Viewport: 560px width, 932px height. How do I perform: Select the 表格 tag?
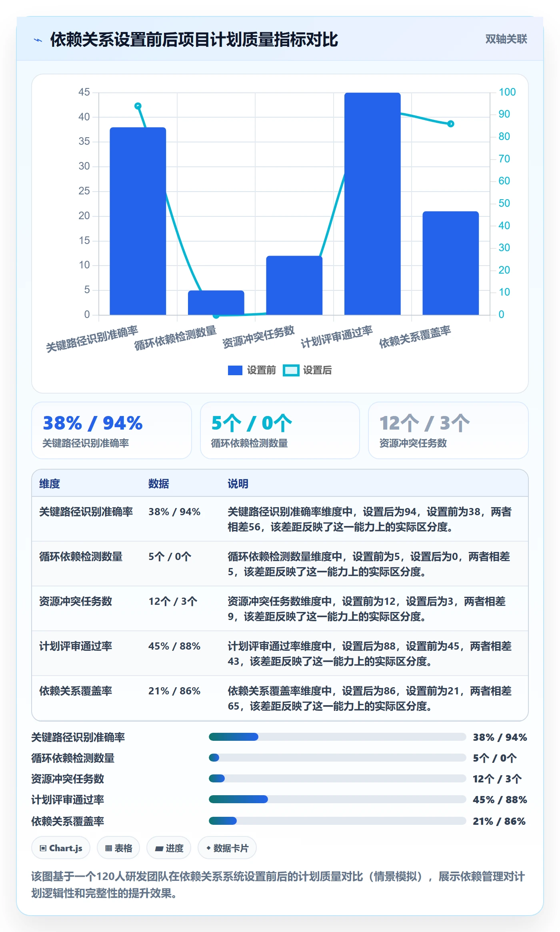point(118,848)
